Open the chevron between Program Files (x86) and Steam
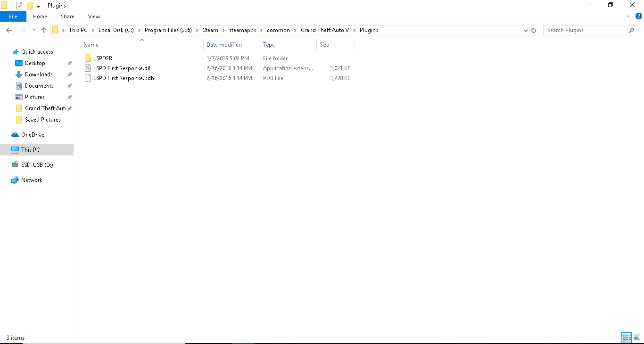644x344 pixels. 197,30
